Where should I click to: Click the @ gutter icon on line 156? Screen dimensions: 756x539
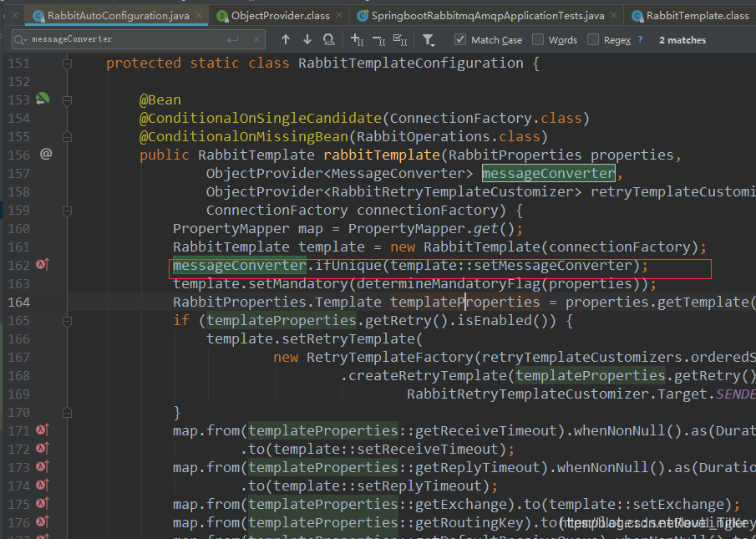[45, 155]
